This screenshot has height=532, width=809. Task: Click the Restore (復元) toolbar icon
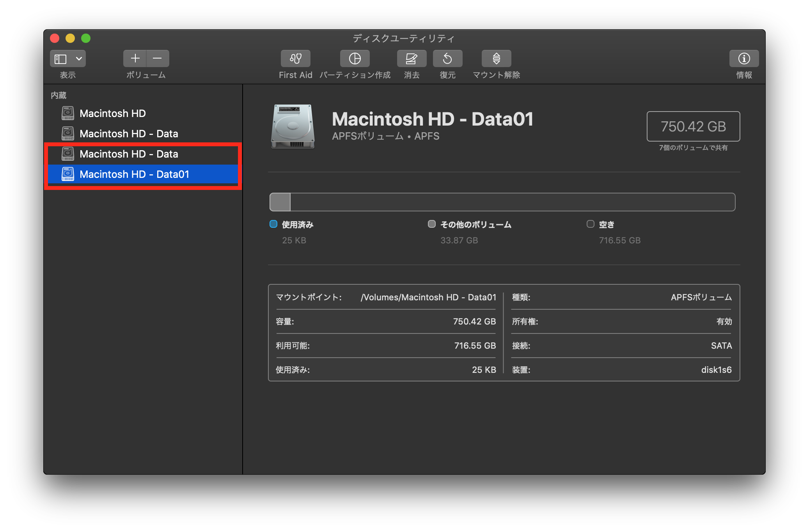point(447,59)
